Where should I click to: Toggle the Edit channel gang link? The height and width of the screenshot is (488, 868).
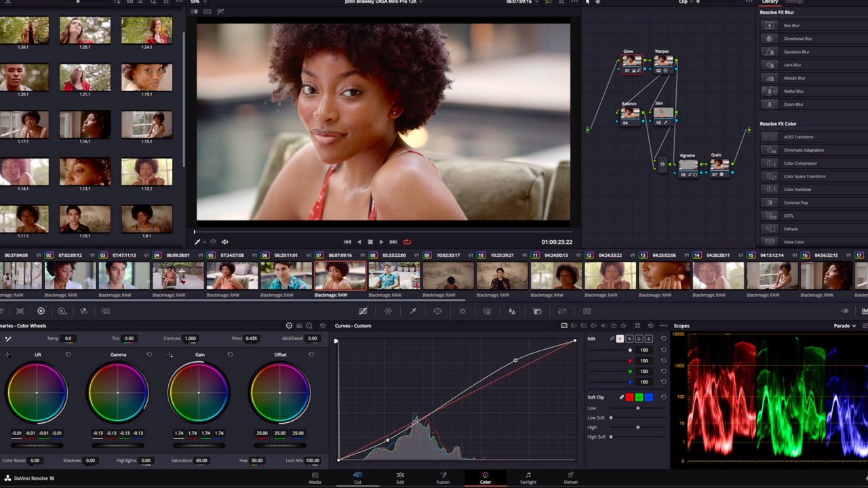[x=612, y=338]
